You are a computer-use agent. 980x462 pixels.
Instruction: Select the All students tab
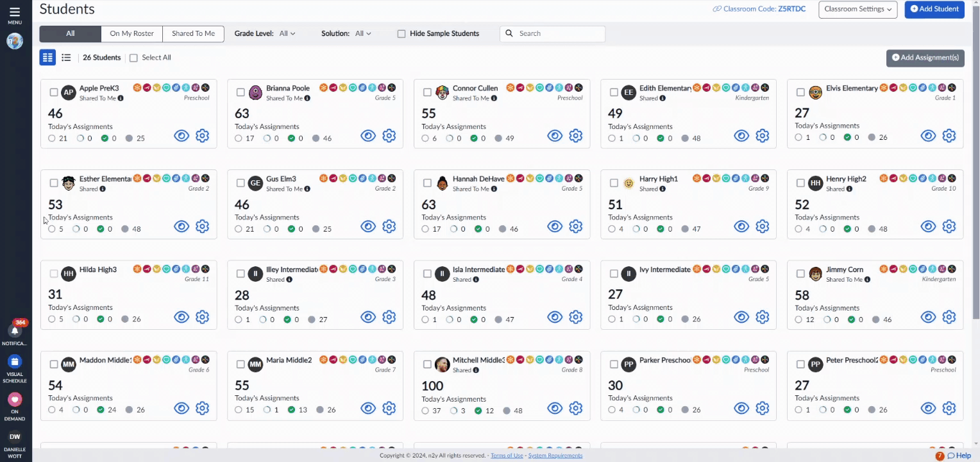click(x=70, y=33)
